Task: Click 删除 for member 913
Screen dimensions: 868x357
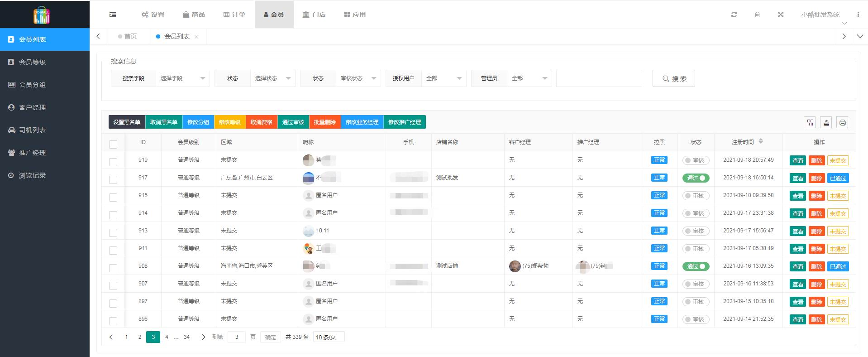Action: (x=816, y=231)
